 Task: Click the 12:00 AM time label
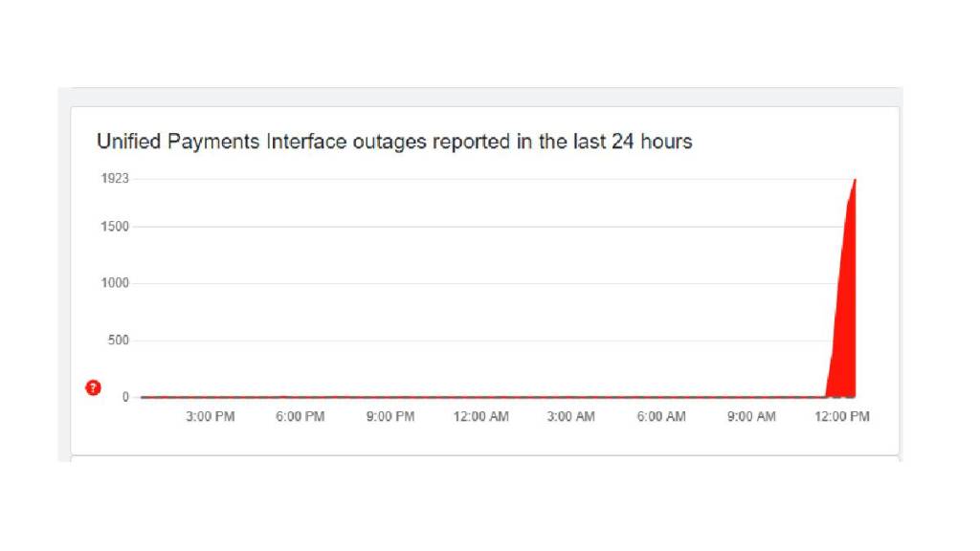click(480, 417)
